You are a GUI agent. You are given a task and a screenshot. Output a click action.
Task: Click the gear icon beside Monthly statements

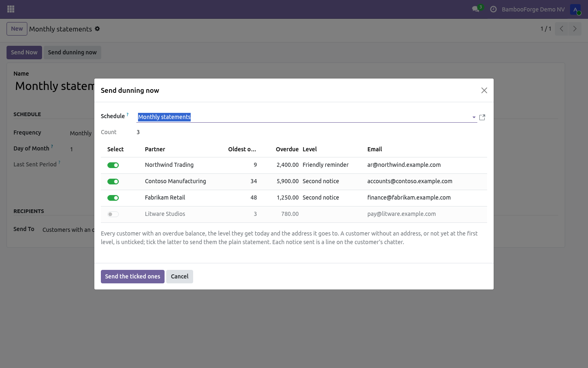[x=97, y=29]
